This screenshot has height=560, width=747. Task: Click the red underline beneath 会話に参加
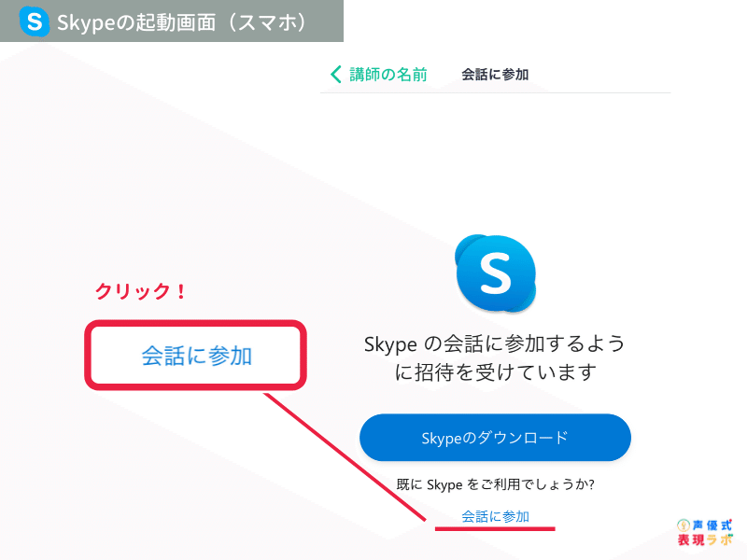click(x=495, y=527)
